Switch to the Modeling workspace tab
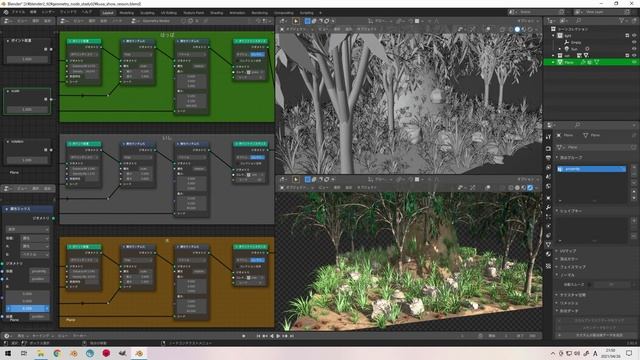The width and height of the screenshot is (640, 360). [x=127, y=13]
